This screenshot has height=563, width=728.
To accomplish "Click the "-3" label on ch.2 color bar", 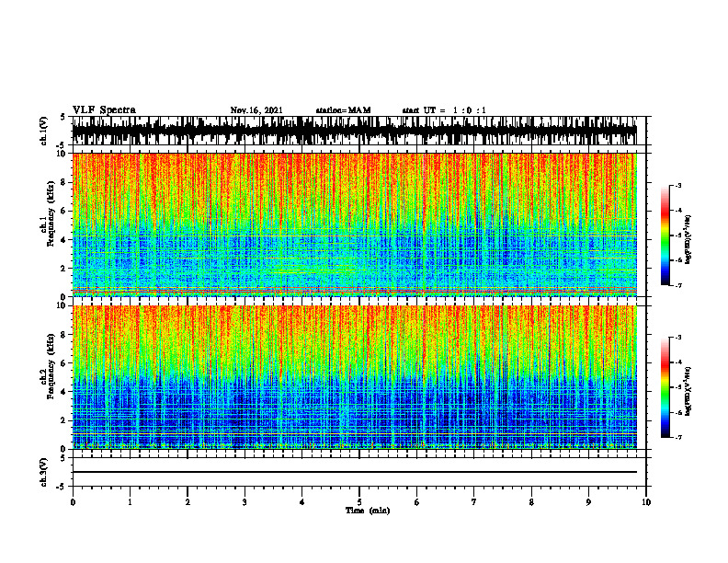I will [x=678, y=338].
